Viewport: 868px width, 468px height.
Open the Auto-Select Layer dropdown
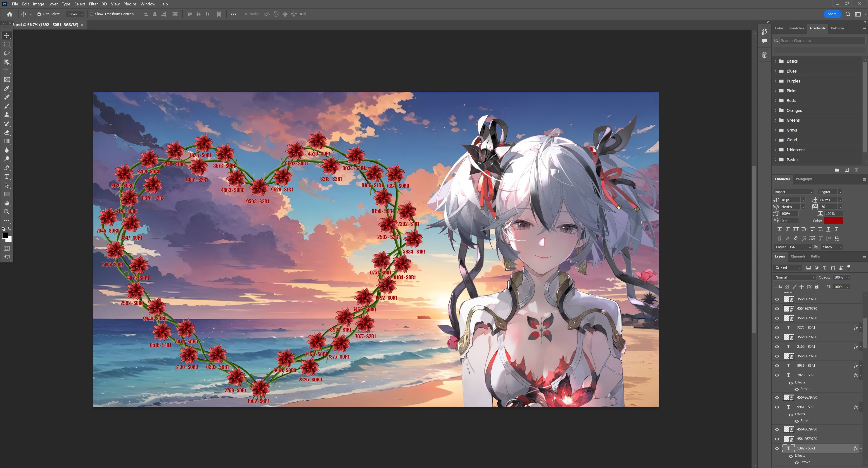coord(75,14)
